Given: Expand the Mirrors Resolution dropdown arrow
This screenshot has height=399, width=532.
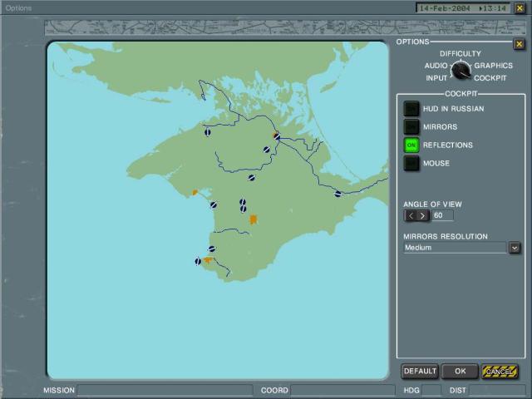Looking at the screenshot, I should [x=515, y=248].
